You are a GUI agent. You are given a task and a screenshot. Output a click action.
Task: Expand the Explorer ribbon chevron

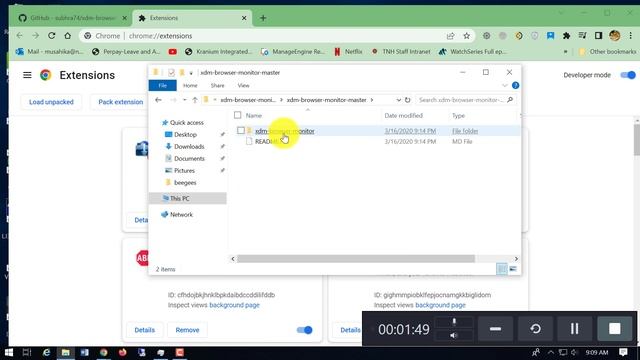click(504, 85)
